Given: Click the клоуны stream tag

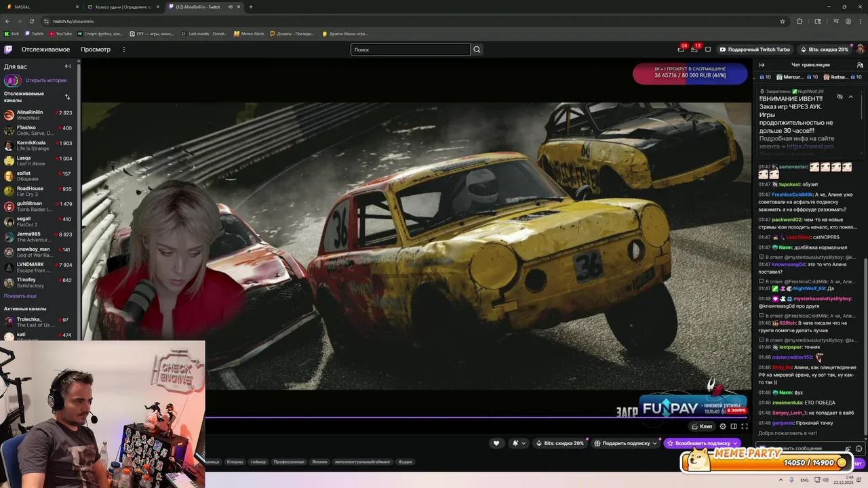Looking at the screenshot, I should pos(235,462).
